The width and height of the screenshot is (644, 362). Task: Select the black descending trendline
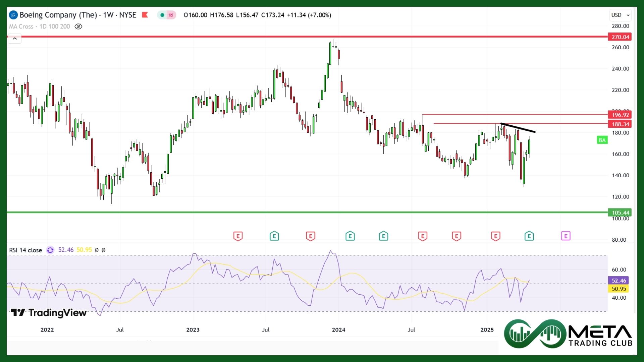[518, 128]
